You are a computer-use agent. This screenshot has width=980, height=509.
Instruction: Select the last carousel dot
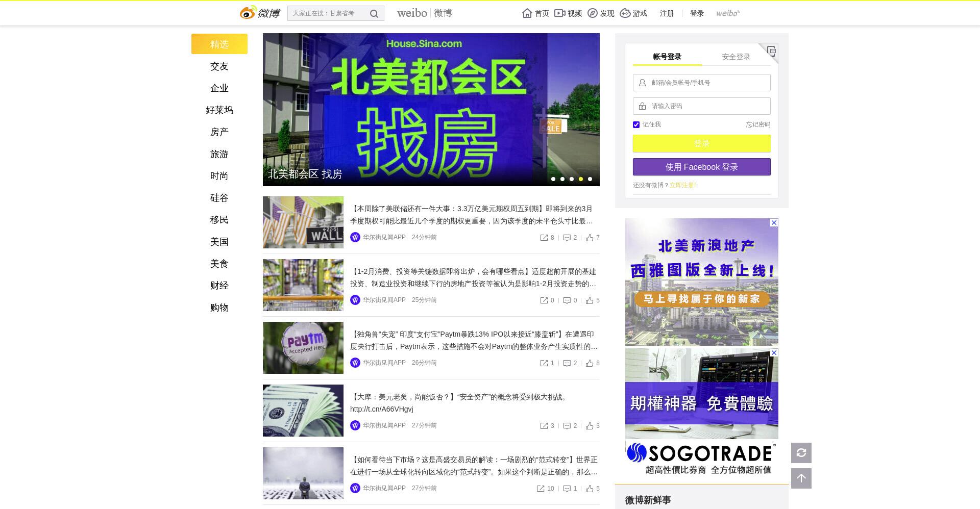click(x=590, y=179)
